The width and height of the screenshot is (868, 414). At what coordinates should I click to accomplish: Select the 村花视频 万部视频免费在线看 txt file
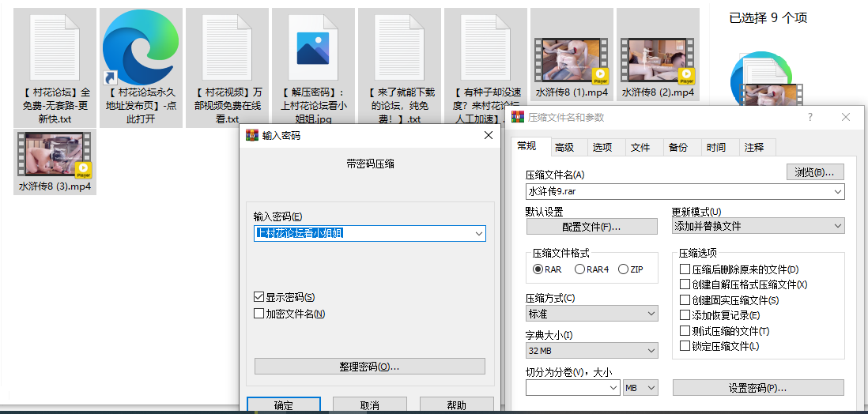point(227,47)
